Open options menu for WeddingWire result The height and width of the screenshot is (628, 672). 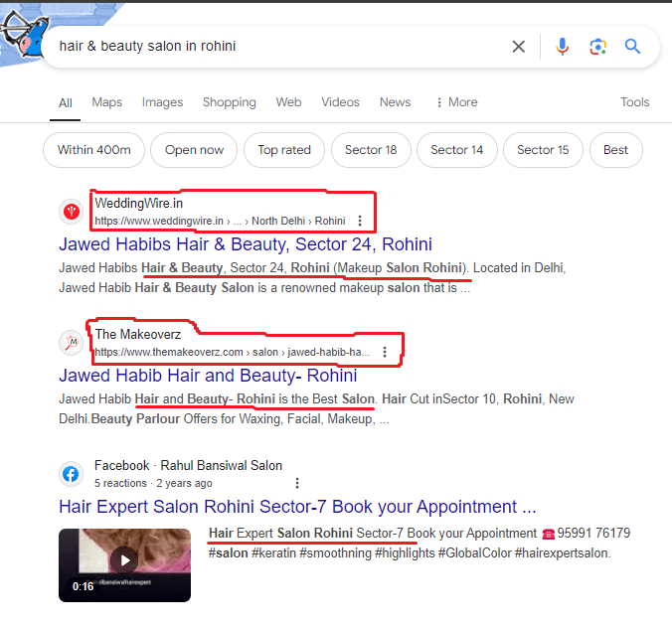click(x=360, y=221)
